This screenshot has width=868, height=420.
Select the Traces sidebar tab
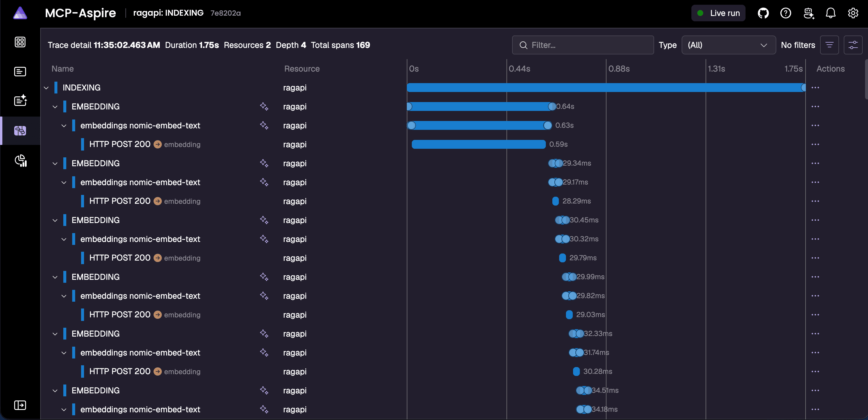[x=20, y=131]
